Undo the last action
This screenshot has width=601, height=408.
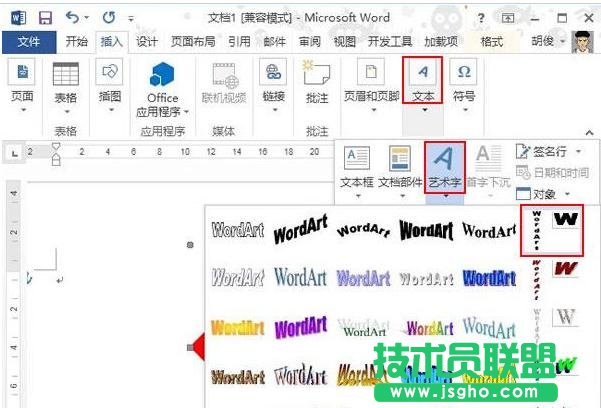tap(73, 17)
